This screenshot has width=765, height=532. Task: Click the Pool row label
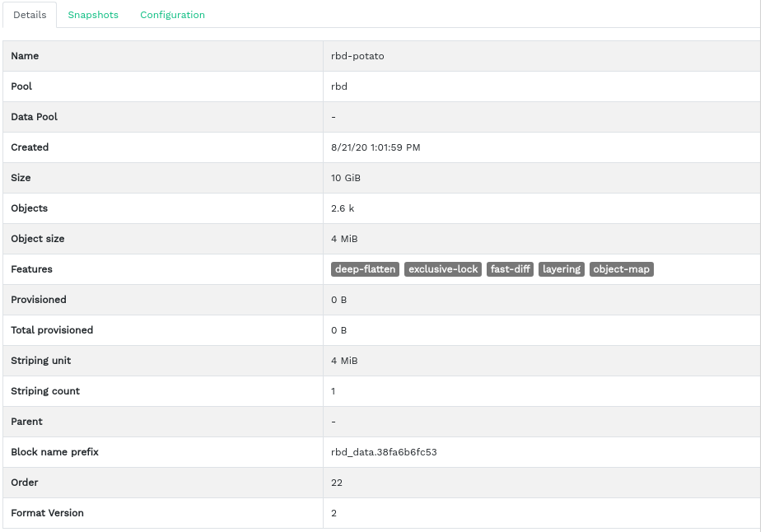coord(21,86)
